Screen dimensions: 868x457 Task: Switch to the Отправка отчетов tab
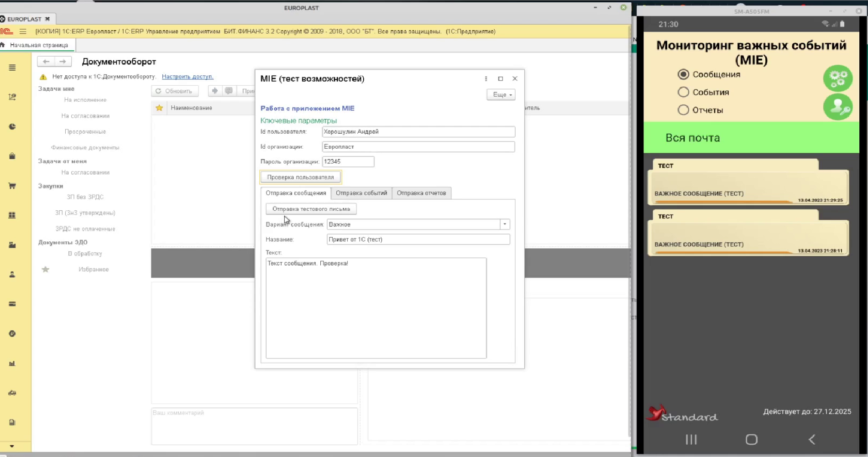(x=421, y=193)
